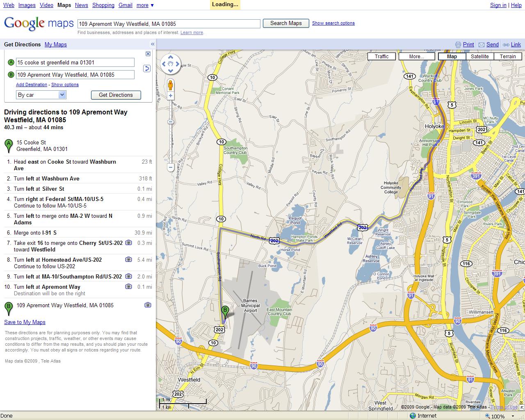Select step 4 Turn right at Federal St
The height and width of the screenshot is (420, 525).
tap(78, 202)
